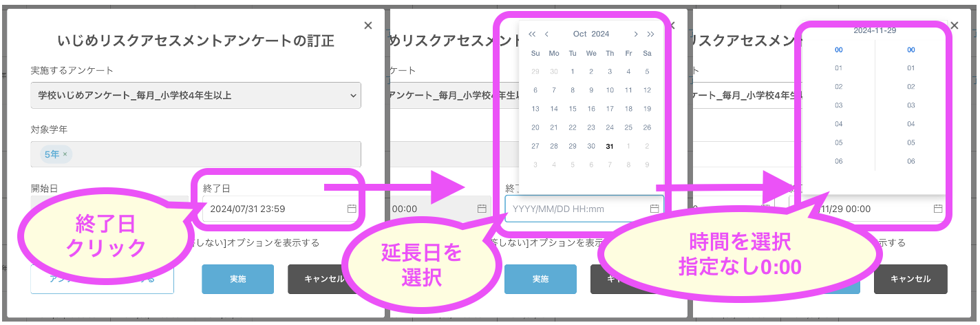The image size is (980, 325).
Task: Select hour 00 in time picker
Action: pyautogui.click(x=838, y=50)
